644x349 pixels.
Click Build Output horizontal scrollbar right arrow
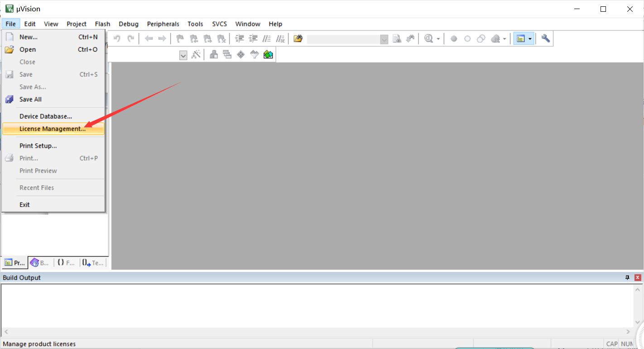628,332
